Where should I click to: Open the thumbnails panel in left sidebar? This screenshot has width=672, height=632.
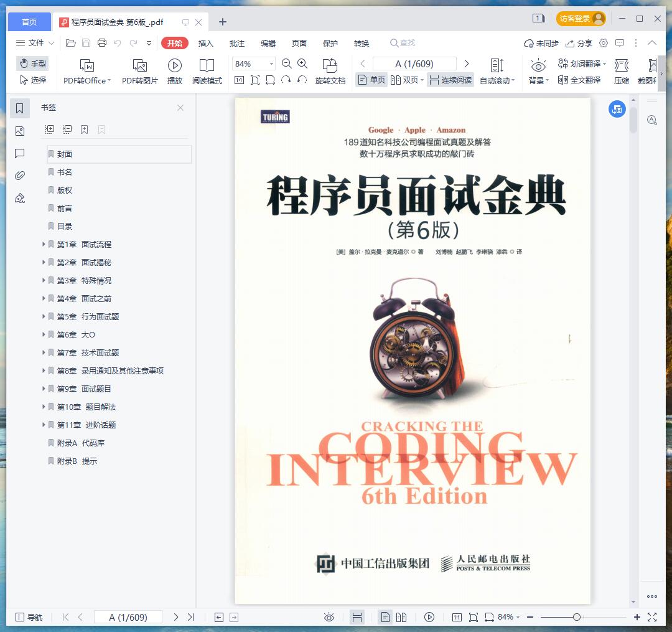(x=20, y=131)
